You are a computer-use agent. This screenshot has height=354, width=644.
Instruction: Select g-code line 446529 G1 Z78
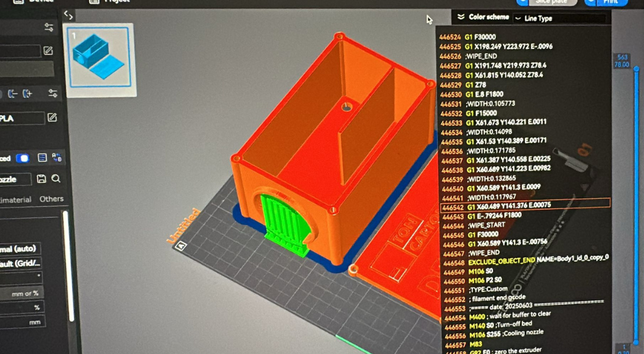click(x=463, y=85)
